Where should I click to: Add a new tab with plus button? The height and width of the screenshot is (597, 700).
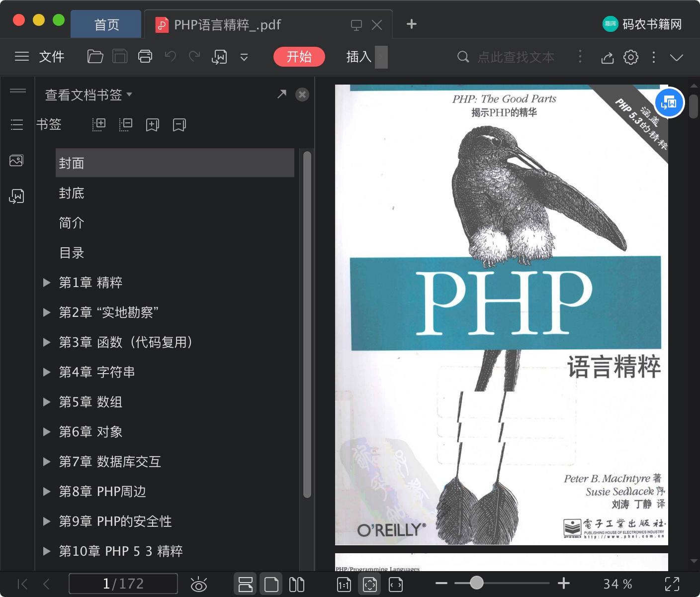(411, 24)
